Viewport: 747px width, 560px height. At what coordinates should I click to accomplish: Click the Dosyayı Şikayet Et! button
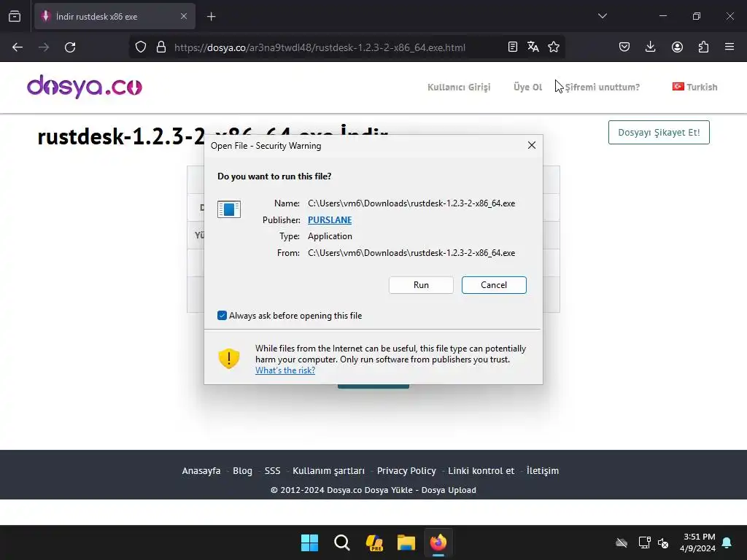click(x=659, y=133)
